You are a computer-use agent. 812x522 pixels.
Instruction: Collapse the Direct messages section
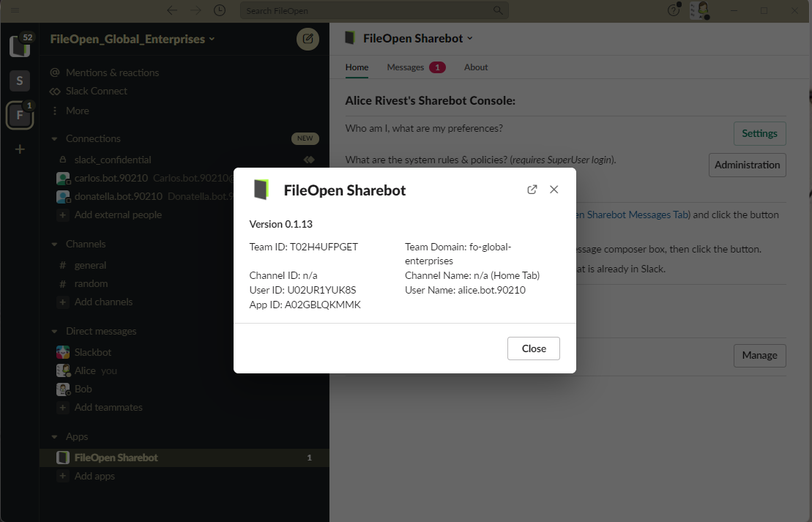pos(54,332)
